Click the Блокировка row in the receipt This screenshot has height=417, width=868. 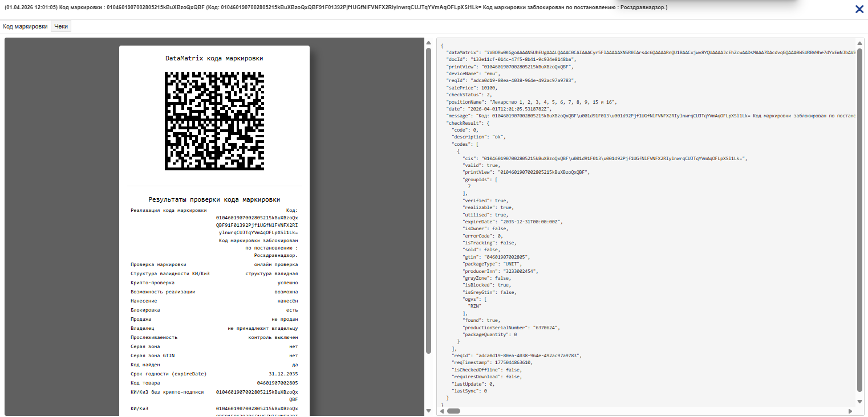point(214,310)
